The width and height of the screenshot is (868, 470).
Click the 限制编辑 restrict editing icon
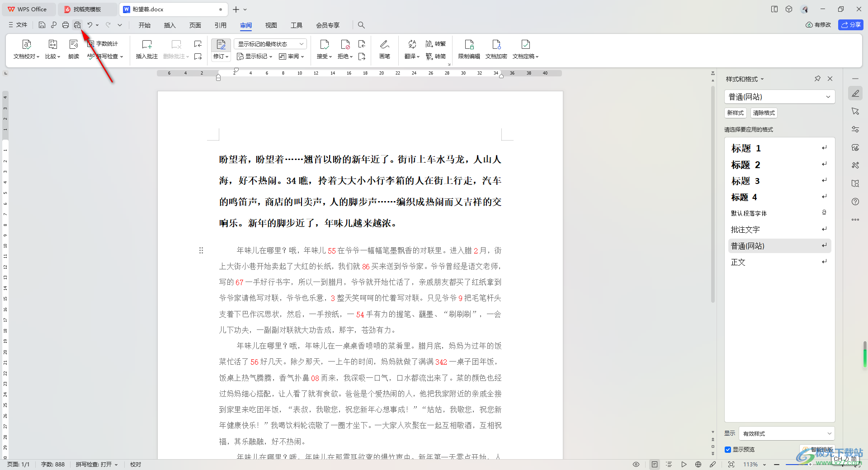[469, 44]
